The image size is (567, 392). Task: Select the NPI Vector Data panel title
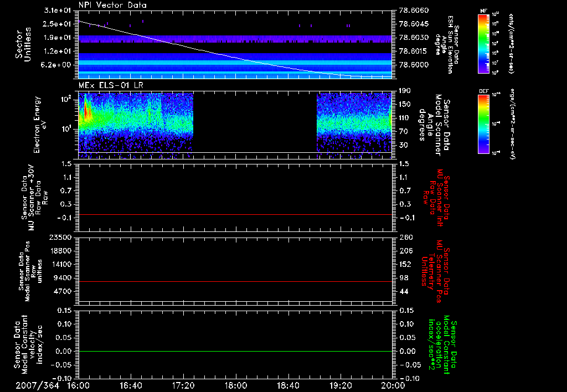click(112, 5)
